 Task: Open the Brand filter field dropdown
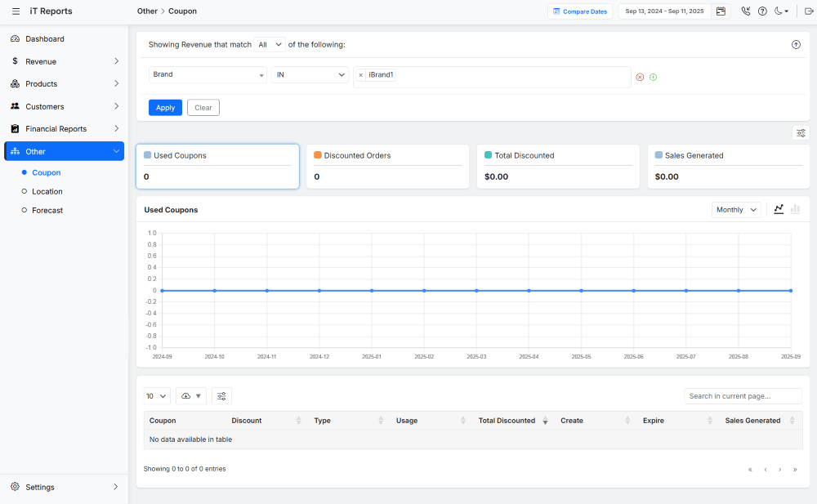pos(207,74)
